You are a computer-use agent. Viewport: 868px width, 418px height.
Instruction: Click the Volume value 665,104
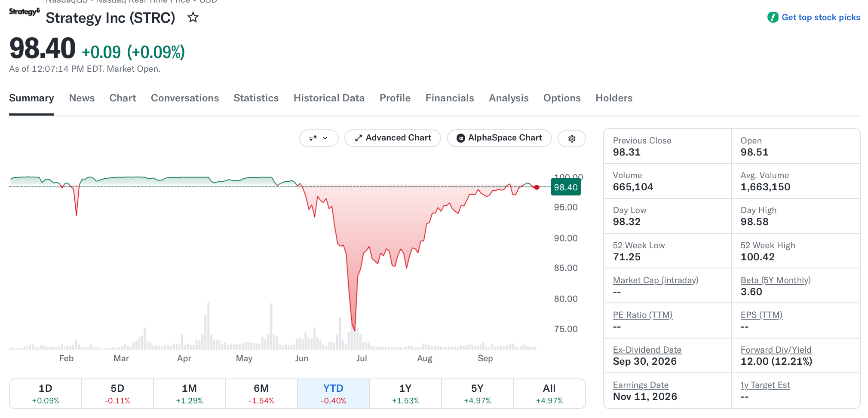pyautogui.click(x=633, y=187)
